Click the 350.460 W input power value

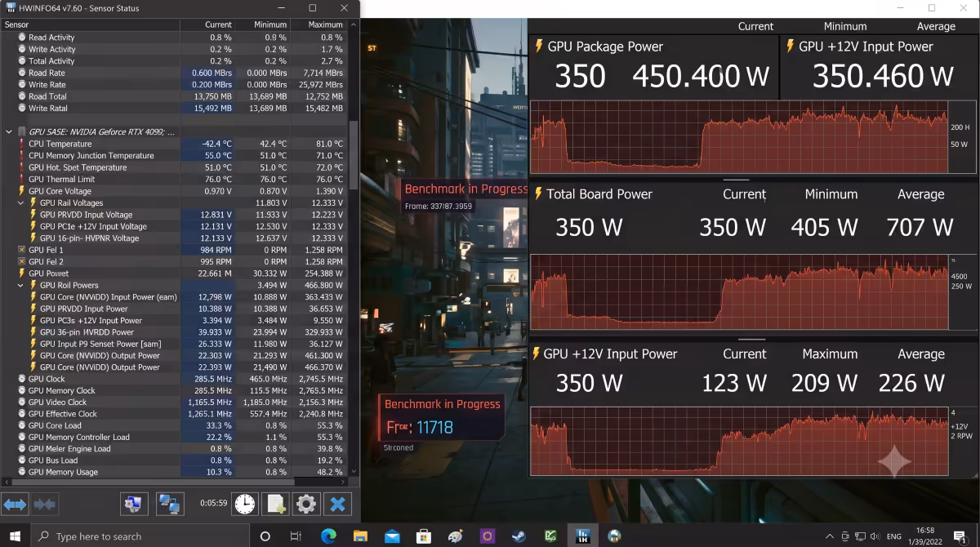point(883,76)
